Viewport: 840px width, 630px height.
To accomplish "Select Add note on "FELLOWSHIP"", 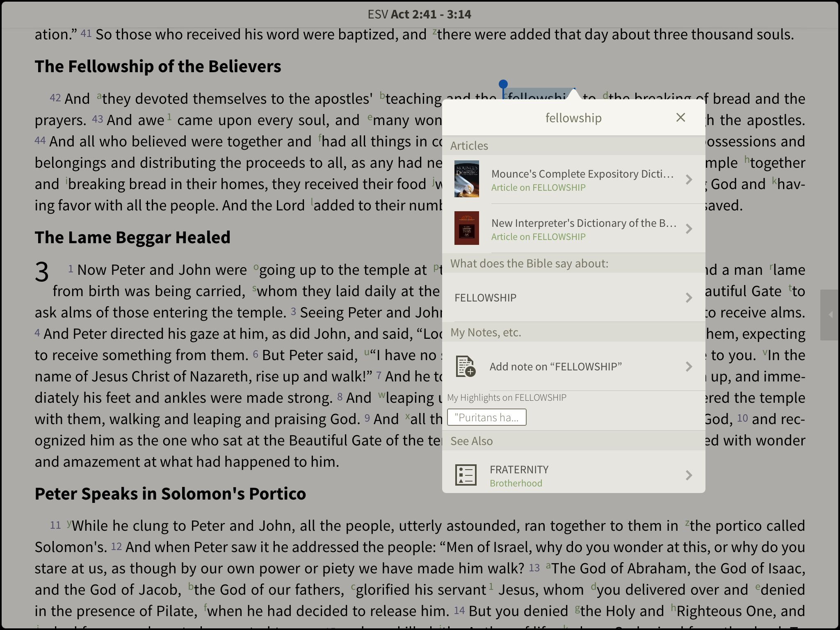I will tap(573, 366).
